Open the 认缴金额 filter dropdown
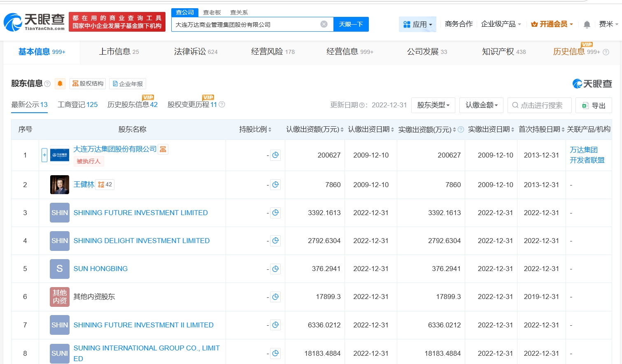The width and height of the screenshot is (622, 364). [482, 105]
